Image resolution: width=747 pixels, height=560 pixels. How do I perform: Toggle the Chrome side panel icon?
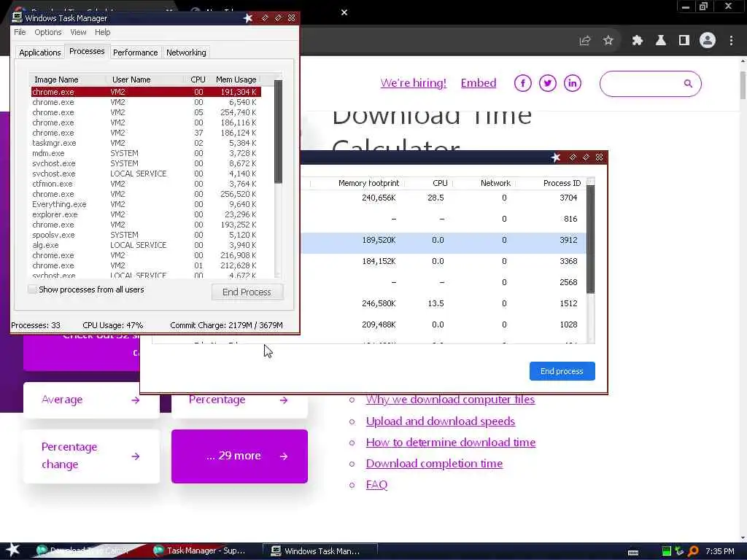[x=684, y=41]
